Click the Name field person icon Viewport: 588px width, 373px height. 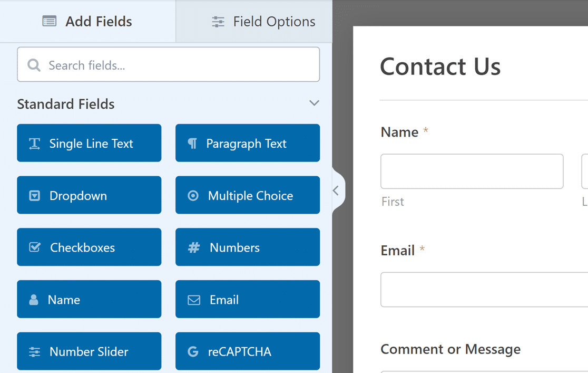pyautogui.click(x=34, y=300)
